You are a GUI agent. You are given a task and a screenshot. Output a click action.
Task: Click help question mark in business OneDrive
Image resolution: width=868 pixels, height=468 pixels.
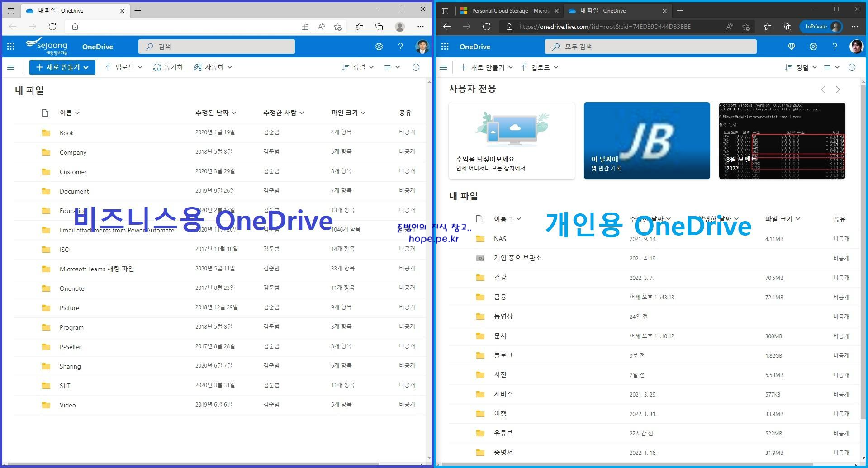tap(400, 47)
